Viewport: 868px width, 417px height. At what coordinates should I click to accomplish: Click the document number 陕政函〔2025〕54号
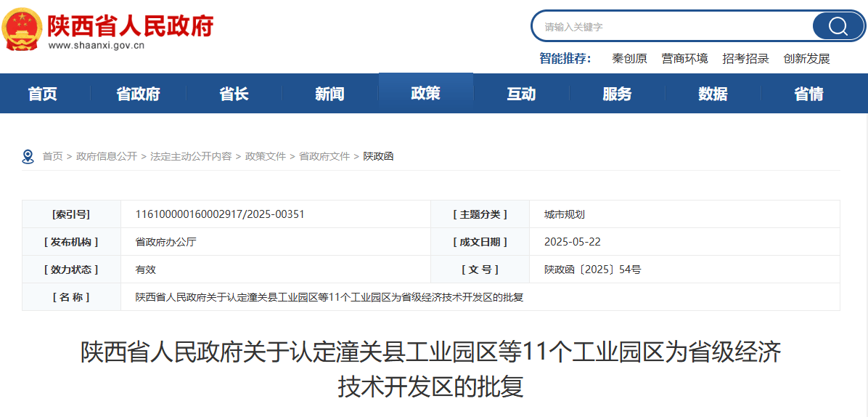click(593, 270)
